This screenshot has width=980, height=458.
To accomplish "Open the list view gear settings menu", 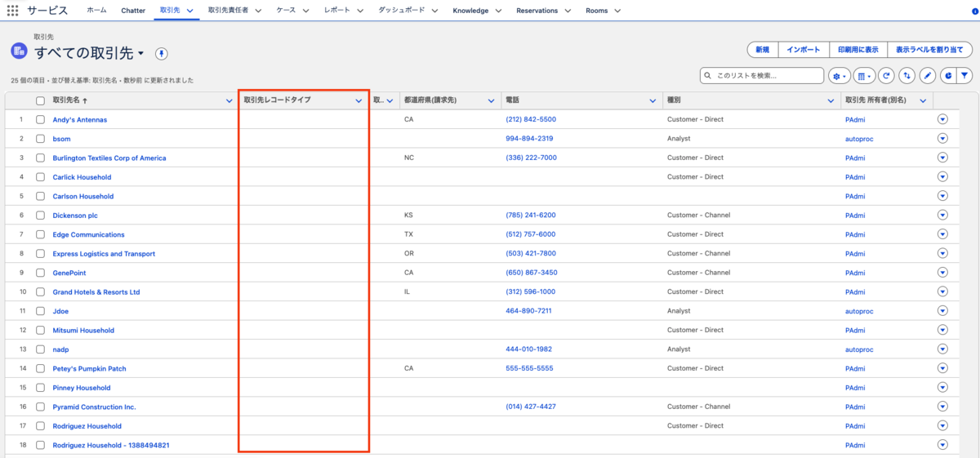I will 840,76.
